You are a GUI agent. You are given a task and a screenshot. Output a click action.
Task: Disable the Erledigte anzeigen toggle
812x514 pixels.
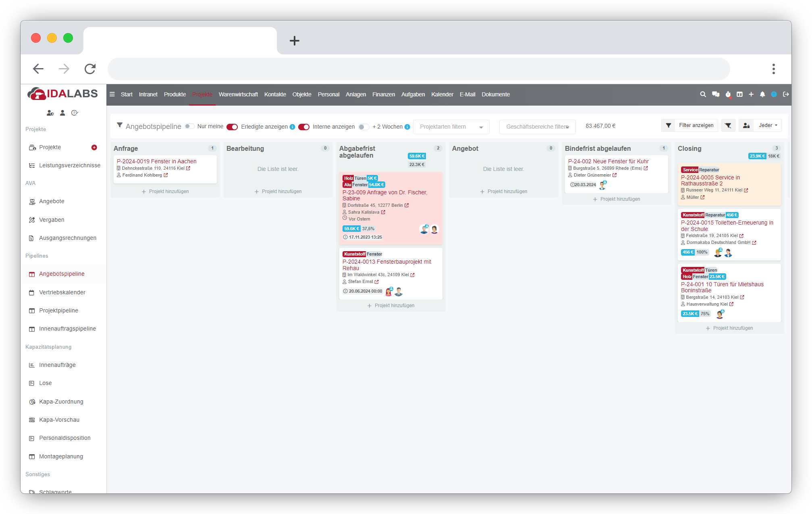click(232, 127)
